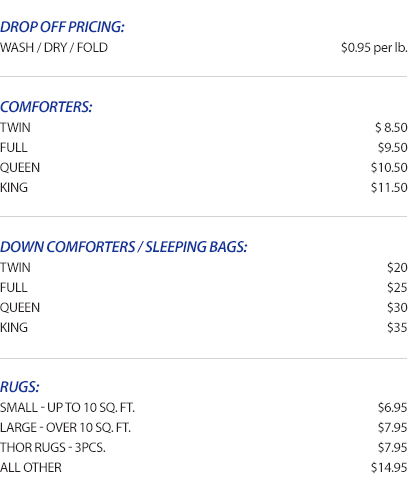Image resolution: width=415 pixels, height=504 pixels.
Task: Click the $9.50 FULL comforter price
Action: [392, 148]
